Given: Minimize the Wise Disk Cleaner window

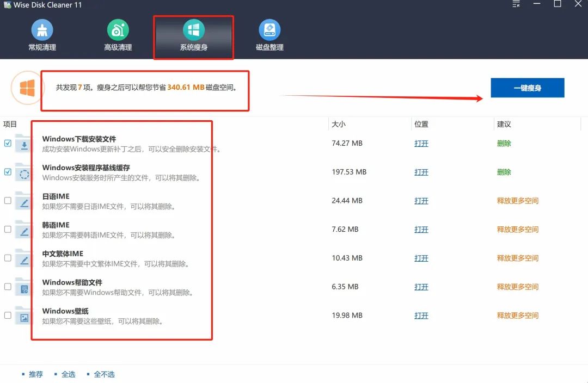Looking at the screenshot, I should point(537,4).
